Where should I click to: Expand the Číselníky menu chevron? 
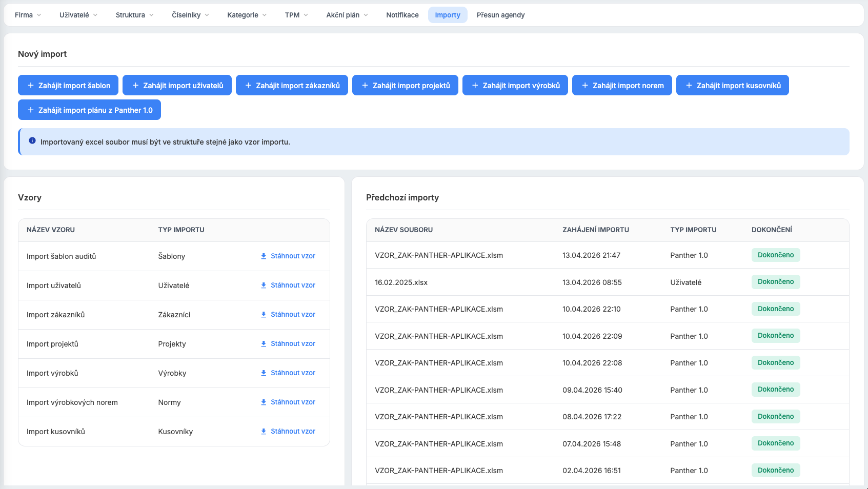point(207,15)
